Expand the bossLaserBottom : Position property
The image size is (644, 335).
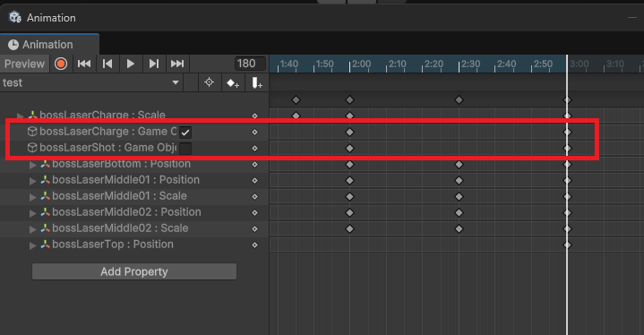[33, 165]
